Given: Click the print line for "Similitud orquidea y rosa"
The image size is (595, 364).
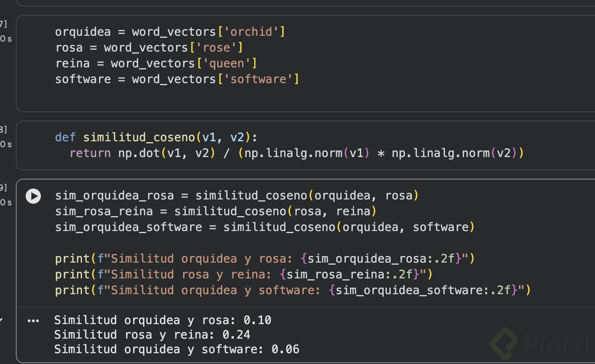Looking at the screenshot, I should 265,259.
